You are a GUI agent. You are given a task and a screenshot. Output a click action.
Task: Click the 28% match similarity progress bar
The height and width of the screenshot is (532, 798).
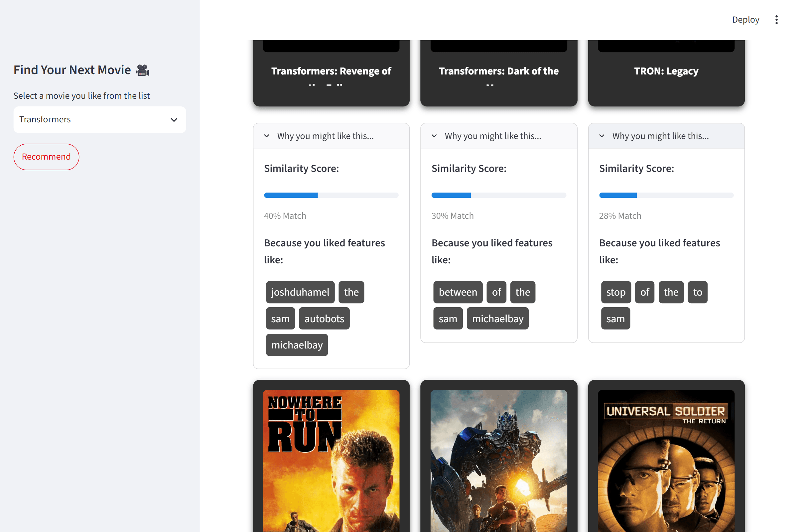click(x=666, y=195)
